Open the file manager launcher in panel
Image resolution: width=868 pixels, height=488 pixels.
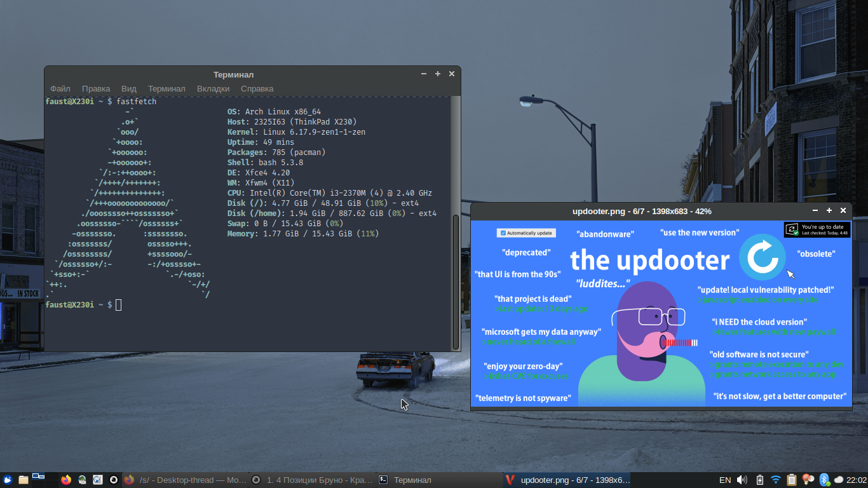click(24, 480)
